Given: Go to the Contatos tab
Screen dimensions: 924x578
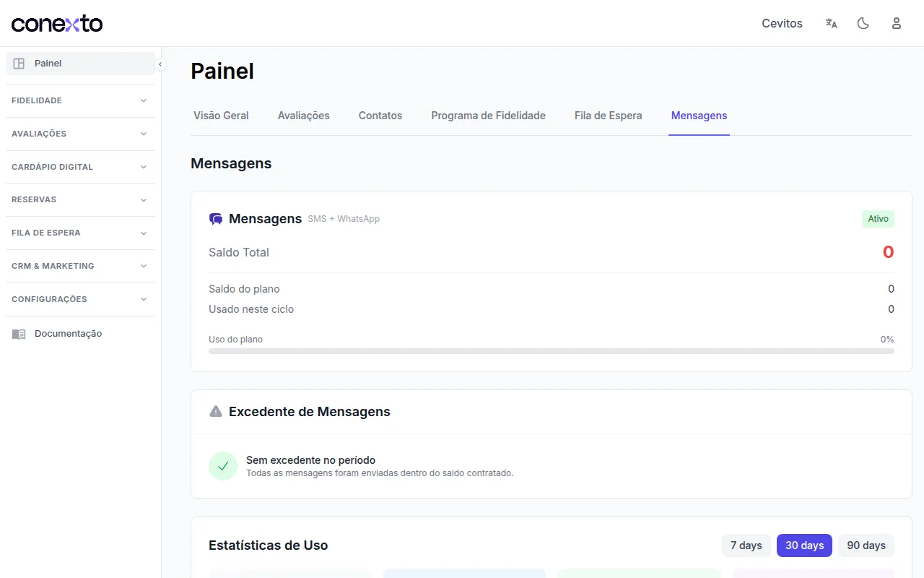Looking at the screenshot, I should pyautogui.click(x=380, y=116).
